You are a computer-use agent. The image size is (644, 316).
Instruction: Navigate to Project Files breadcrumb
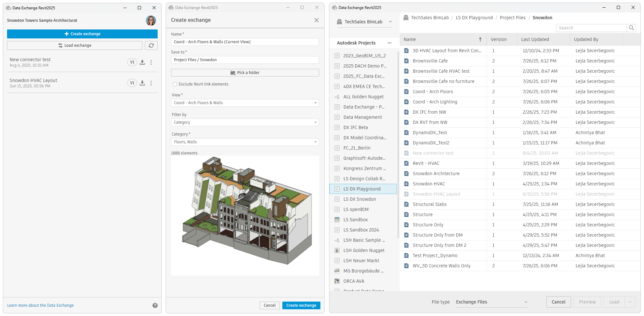513,18
